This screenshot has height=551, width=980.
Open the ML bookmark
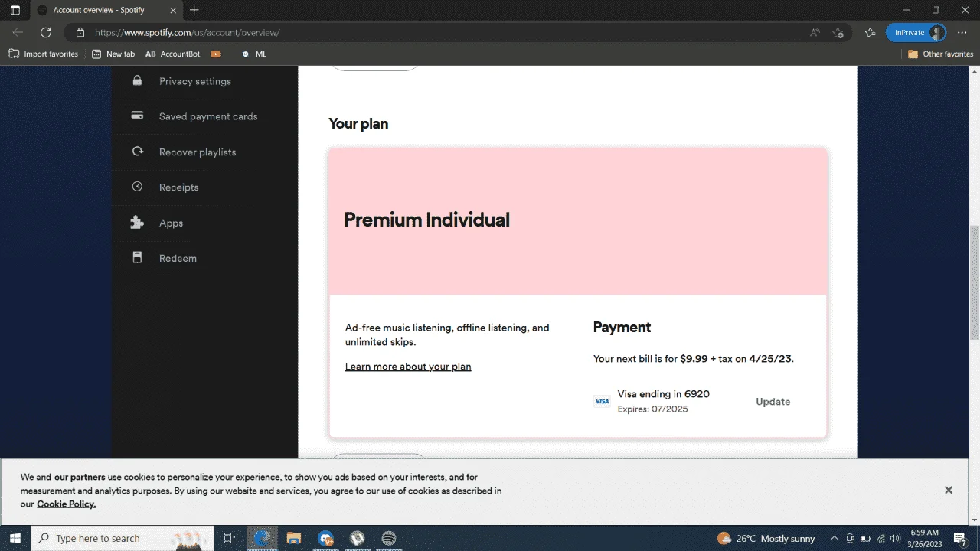point(253,54)
